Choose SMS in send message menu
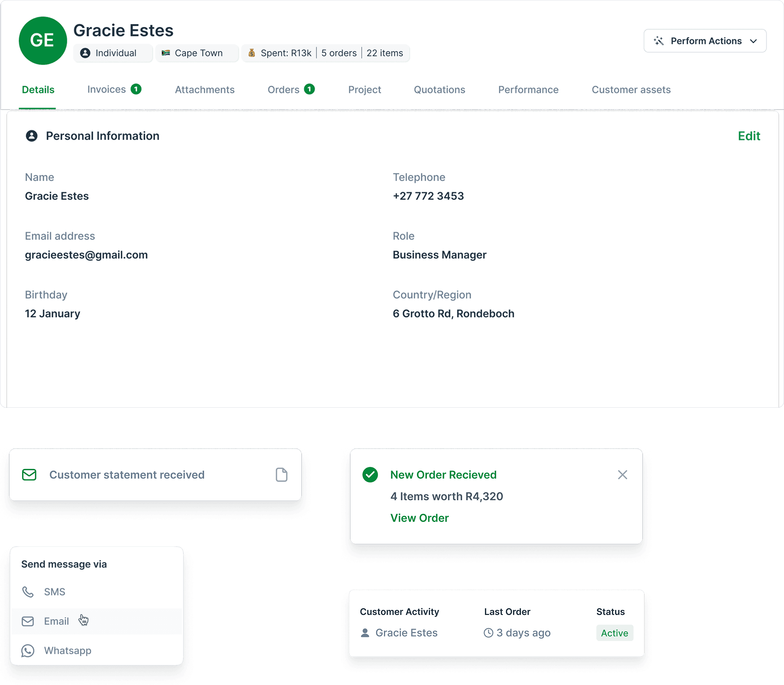The image size is (784, 685). point(55,592)
